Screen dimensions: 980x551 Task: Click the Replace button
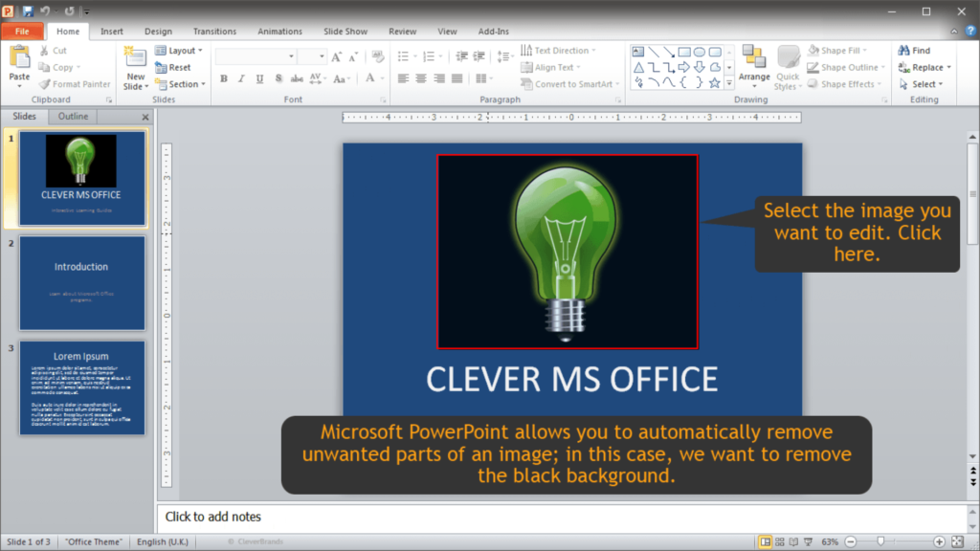[x=924, y=68]
